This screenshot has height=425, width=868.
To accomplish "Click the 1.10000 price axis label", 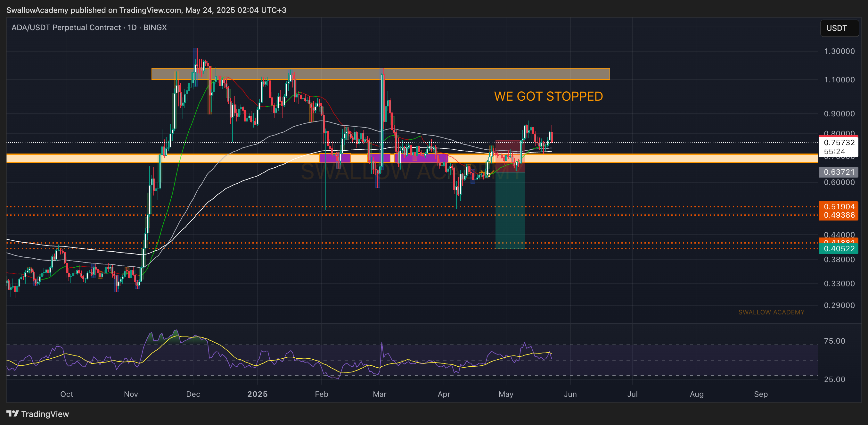I will coord(839,80).
